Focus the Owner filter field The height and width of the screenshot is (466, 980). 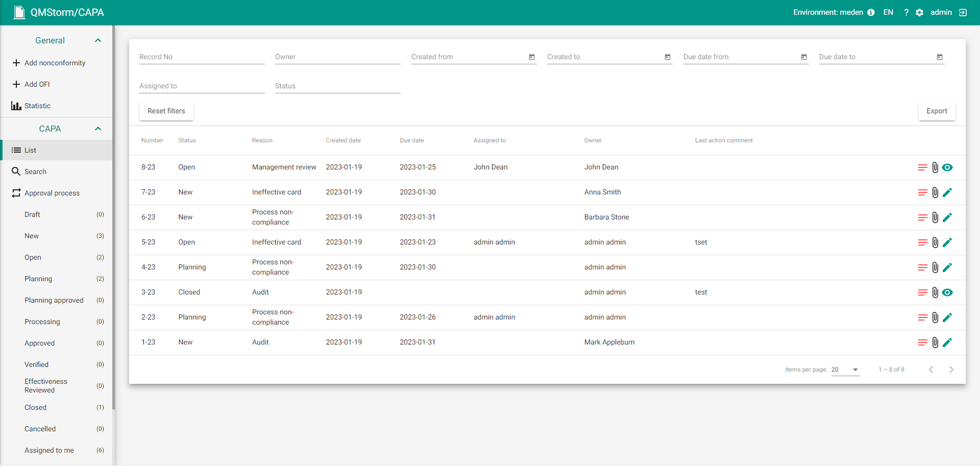tap(337, 57)
